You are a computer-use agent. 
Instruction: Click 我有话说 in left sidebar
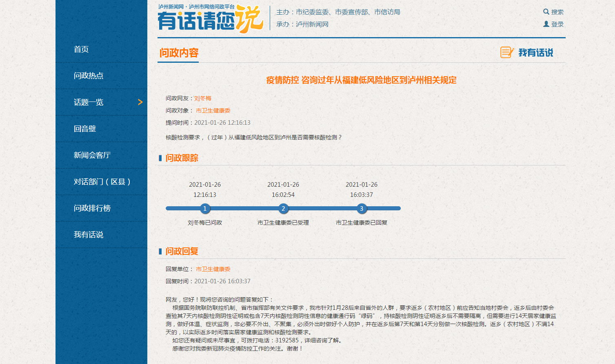89,235
